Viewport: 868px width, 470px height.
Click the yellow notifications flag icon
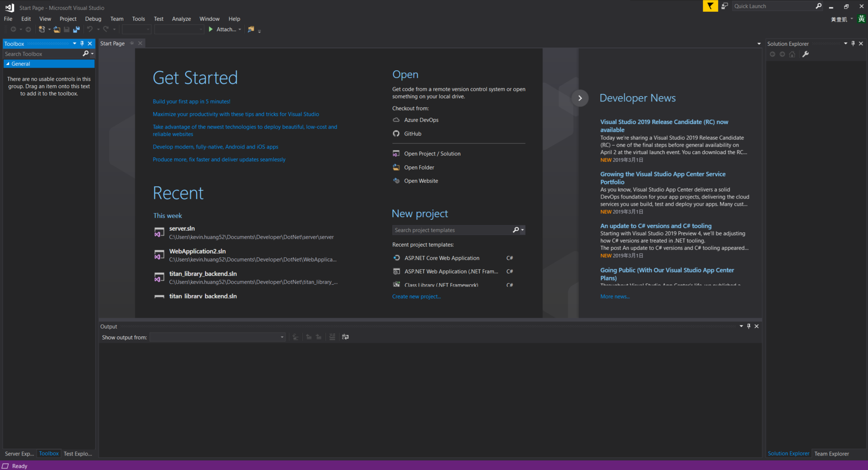point(710,6)
